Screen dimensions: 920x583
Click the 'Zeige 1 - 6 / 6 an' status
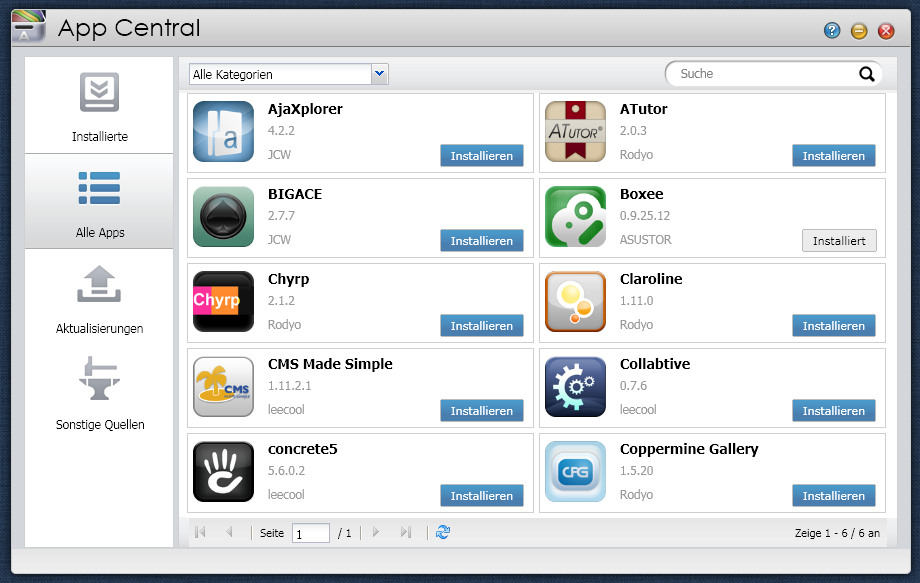click(837, 533)
